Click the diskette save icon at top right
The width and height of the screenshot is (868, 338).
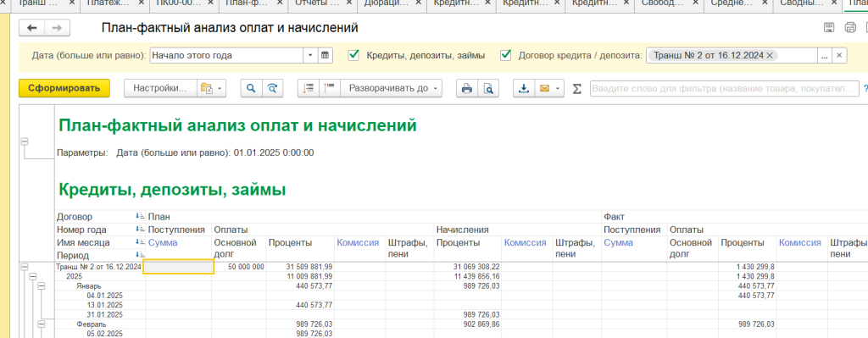coord(830,28)
